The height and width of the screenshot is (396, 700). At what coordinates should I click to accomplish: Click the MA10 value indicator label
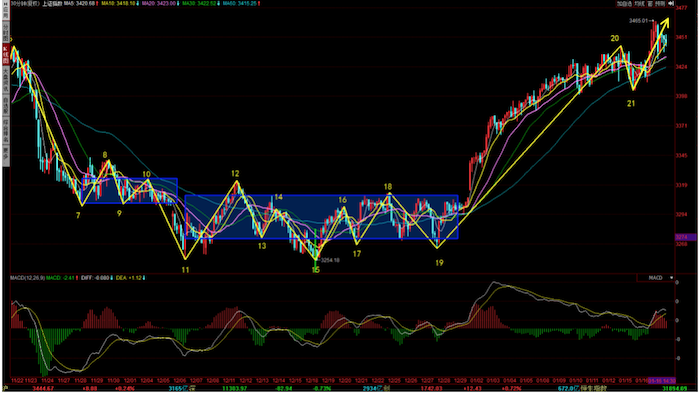pos(119,4)
